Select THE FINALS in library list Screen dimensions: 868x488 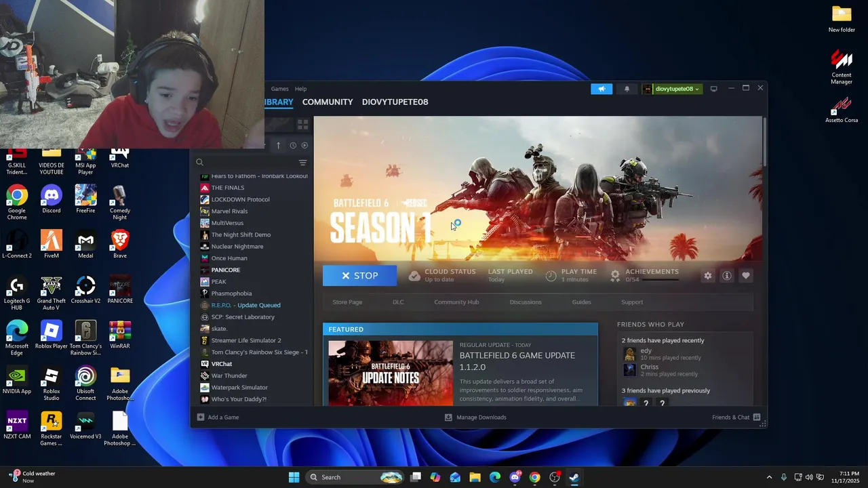click(228, 188)
